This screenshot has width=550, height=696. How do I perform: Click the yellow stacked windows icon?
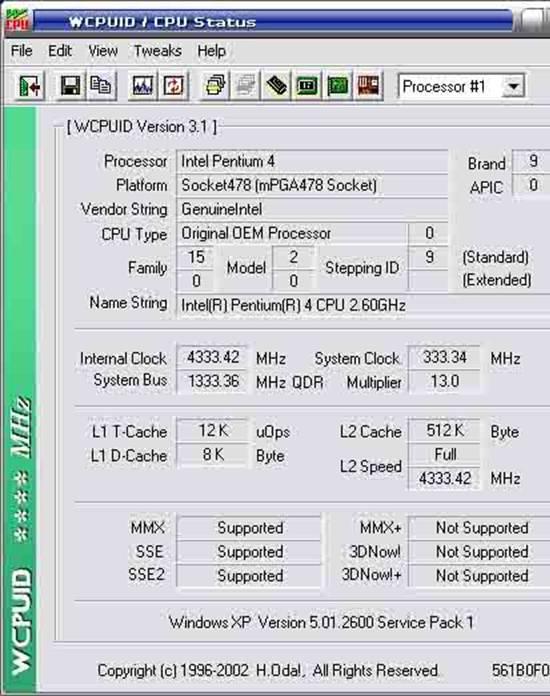[215, 85]
